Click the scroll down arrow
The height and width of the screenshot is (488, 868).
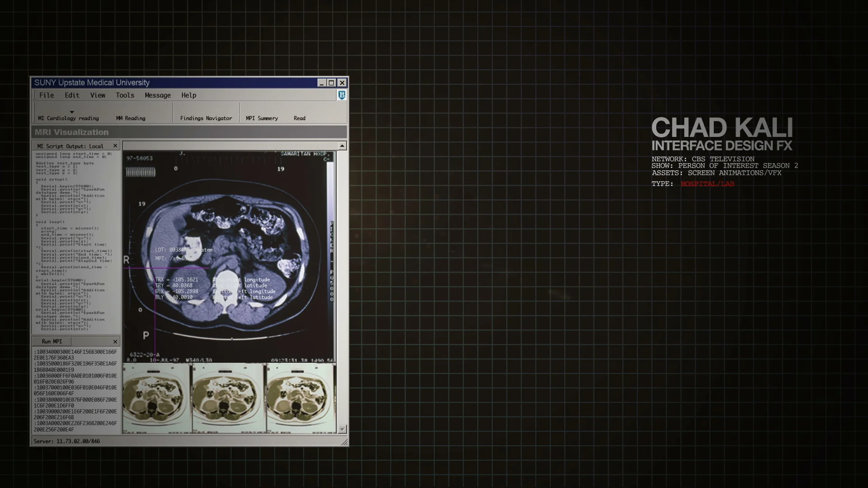pos(342,429)
